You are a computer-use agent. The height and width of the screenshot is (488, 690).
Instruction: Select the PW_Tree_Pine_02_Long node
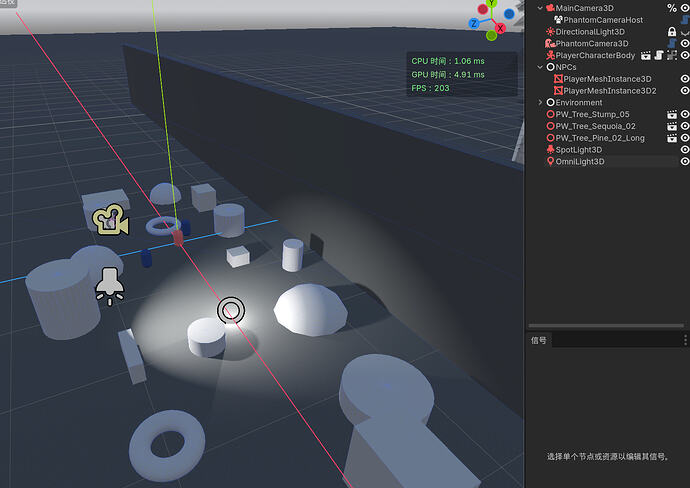(x=600, y=138)
